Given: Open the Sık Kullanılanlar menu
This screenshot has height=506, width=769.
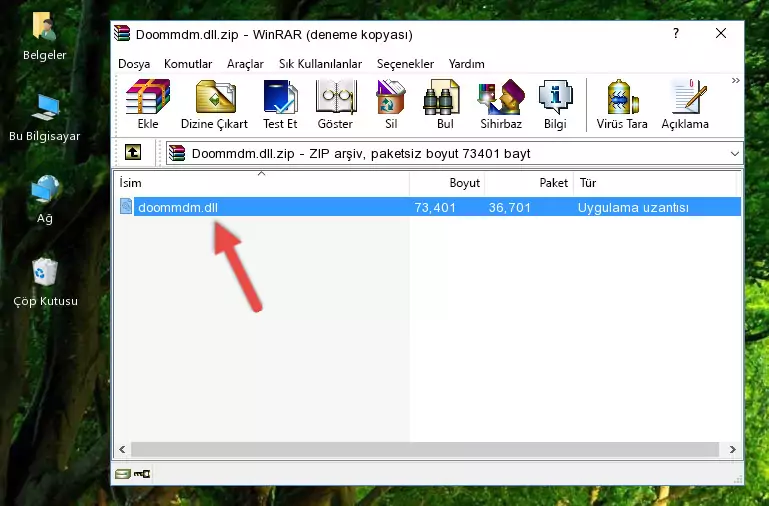Looking at the screenshot, I should click(x=321, y=64).
